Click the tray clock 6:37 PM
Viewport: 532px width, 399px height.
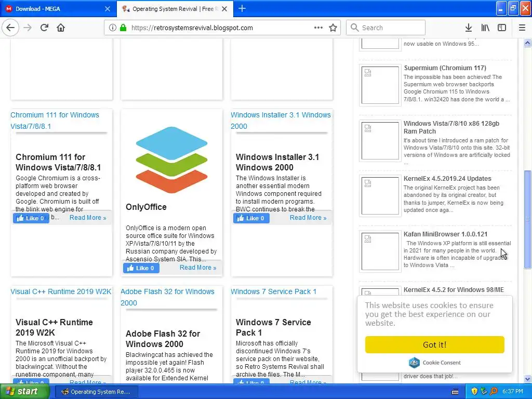pos(512,392)
